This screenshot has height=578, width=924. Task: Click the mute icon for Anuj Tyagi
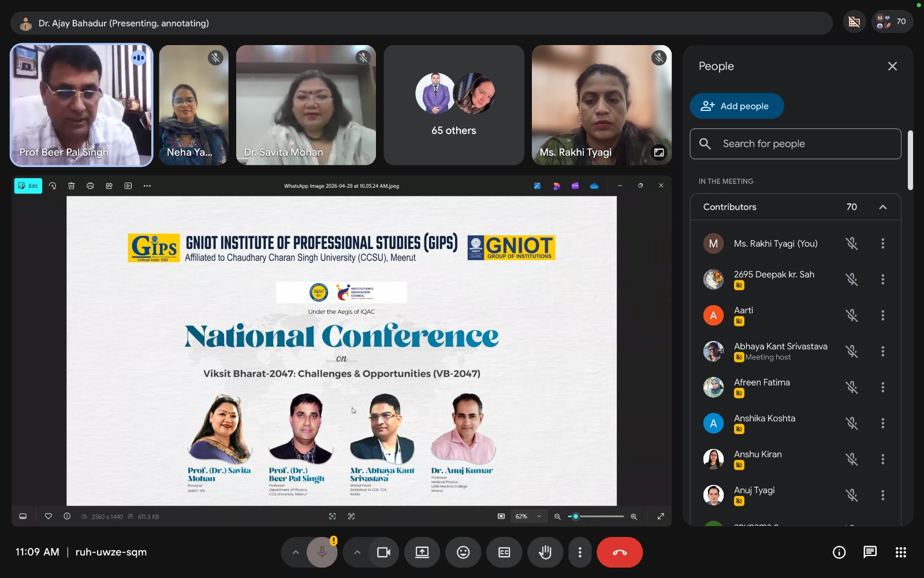(852, 495)
